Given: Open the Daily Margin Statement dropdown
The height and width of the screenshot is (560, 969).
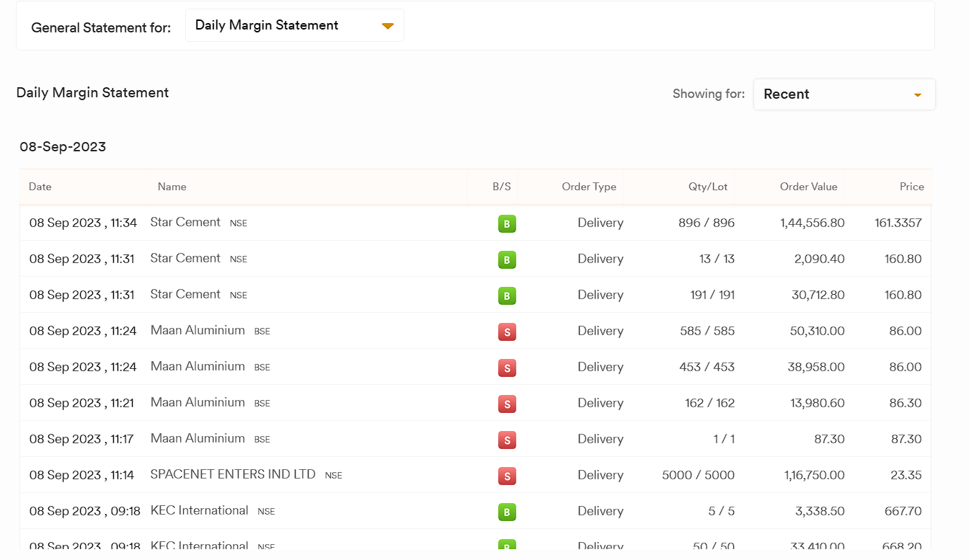Looking at the screenshot, I should (x=294, y=25).
